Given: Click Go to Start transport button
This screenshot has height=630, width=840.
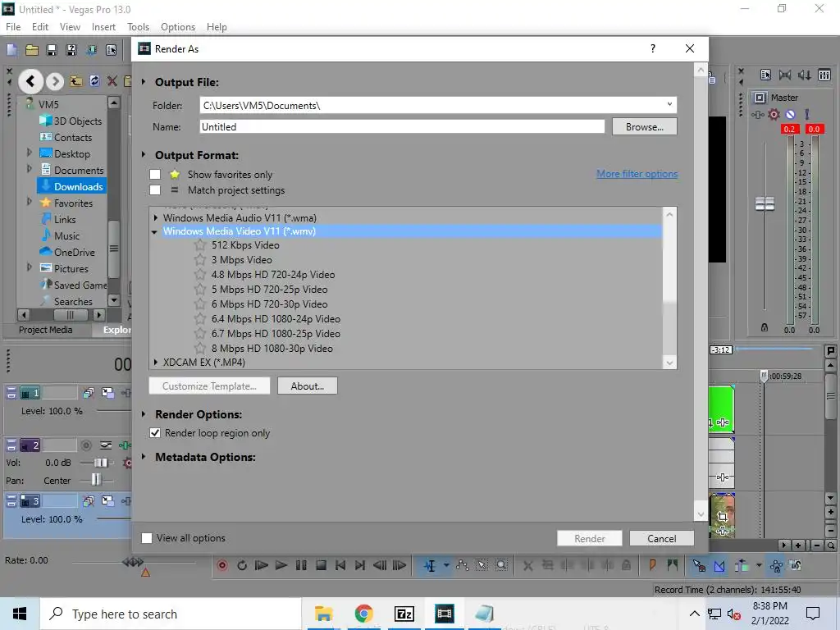Looking at the screenshot, I should pos(340,565).
